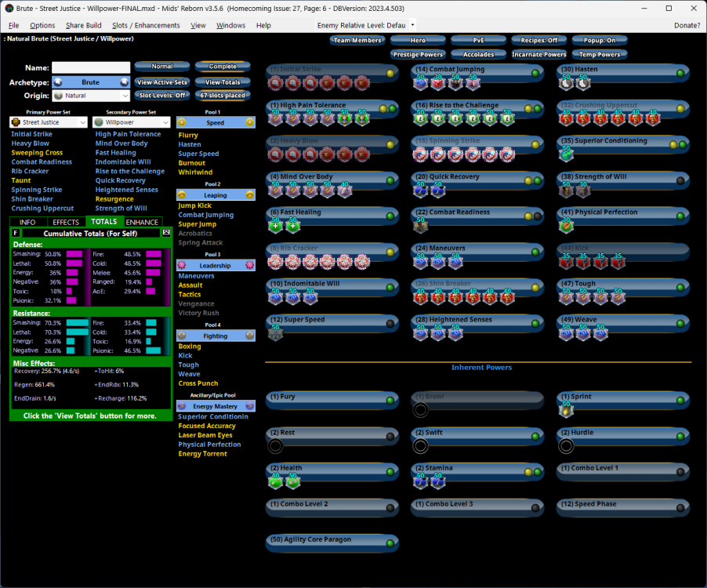This screenshot has width=707, height=588.
Task: Expand the Secondary Power Set Willpower dropdown
Action: [x=131, y=122]
